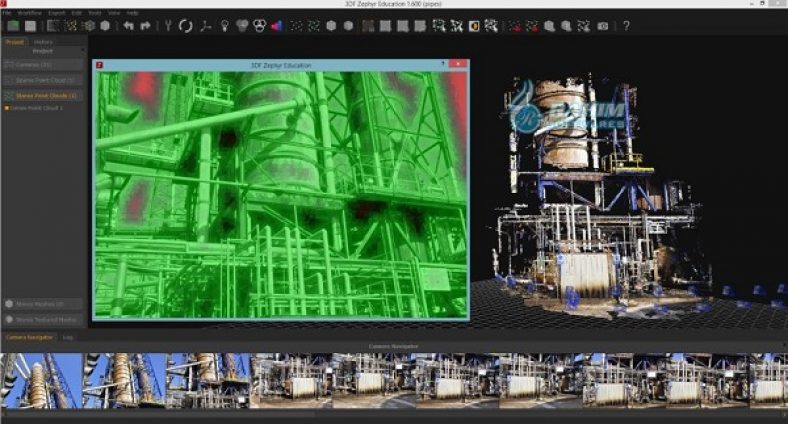Click the save project toolbar icon
Viewport: 788px width, 424px height.
[x=31, y=26]
